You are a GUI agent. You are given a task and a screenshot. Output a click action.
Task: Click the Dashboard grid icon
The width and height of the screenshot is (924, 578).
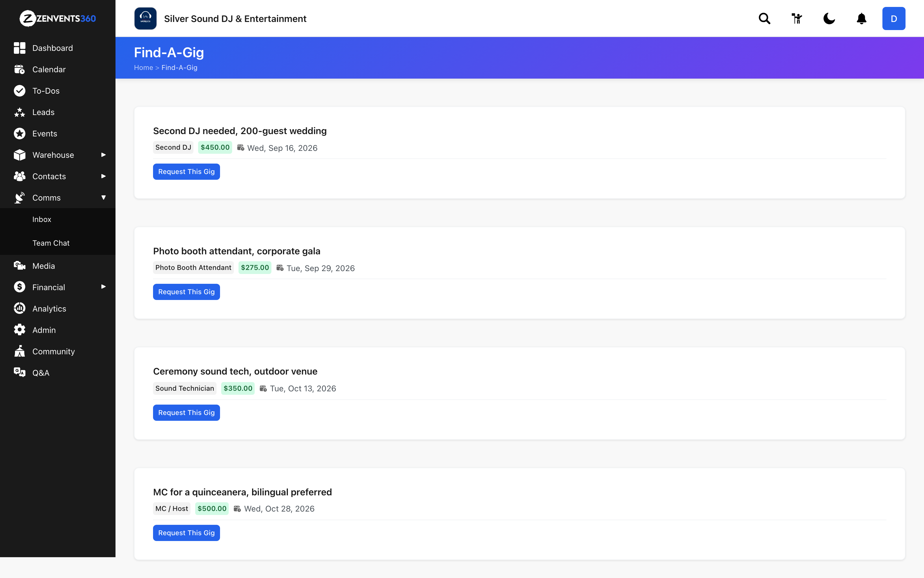tap(19, 48)
